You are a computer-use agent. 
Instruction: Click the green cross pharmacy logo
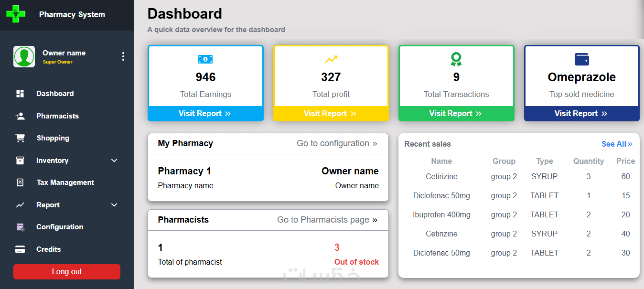[x=16, y=14]
